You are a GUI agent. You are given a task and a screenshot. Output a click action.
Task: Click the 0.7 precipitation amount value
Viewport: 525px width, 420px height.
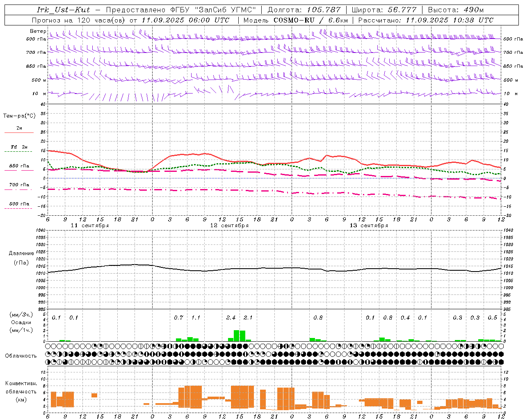pyautogui.click(x=178, y=317)
